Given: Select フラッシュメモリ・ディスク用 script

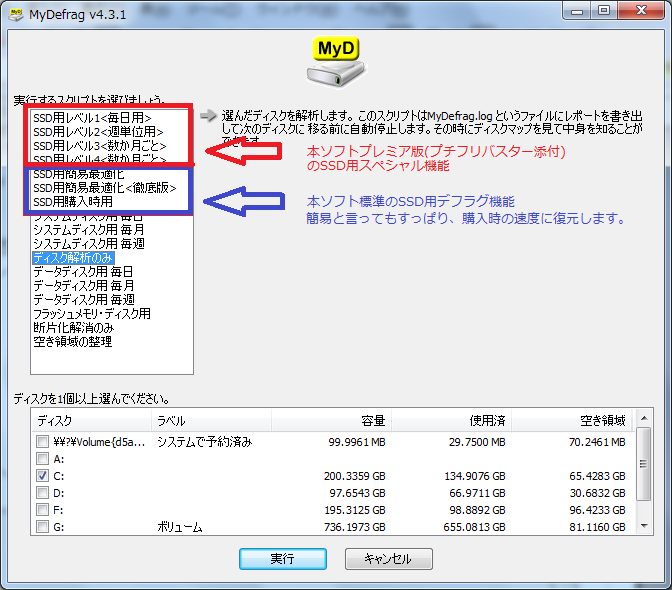Looking at the screenshot, I should [91, 313].
